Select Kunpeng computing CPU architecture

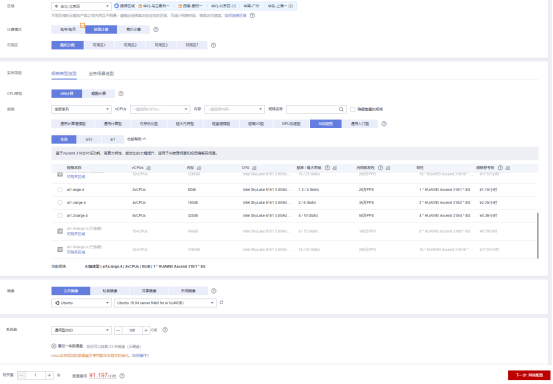coord(99,93)
